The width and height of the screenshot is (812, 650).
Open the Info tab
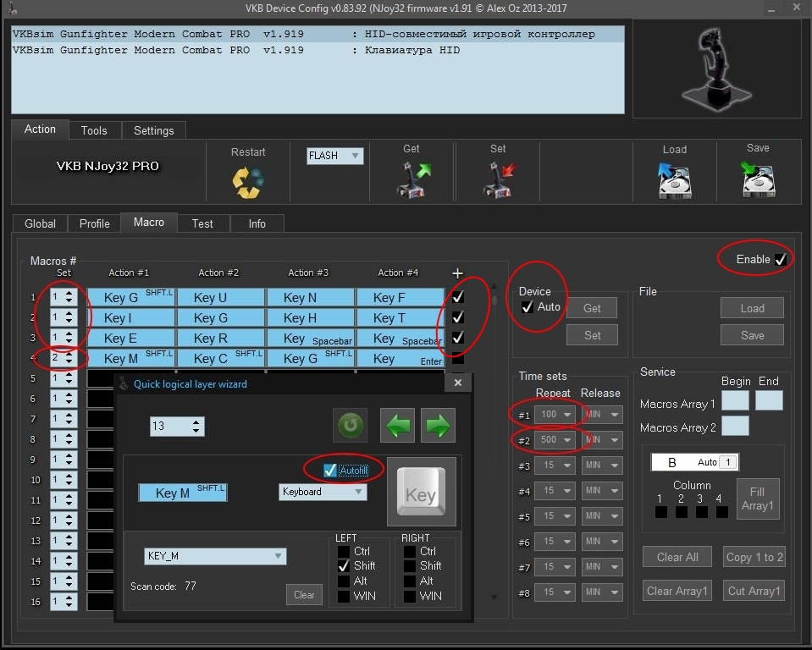257,223
